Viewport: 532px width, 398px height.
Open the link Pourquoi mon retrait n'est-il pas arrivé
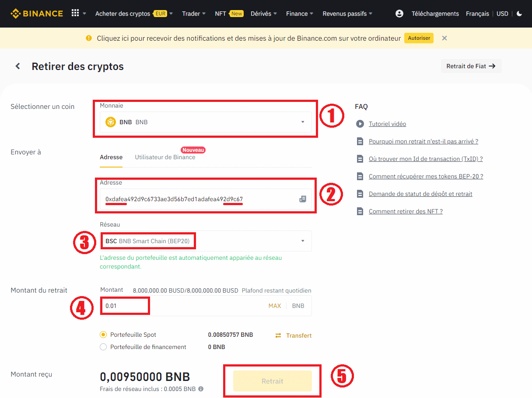click(x=423, y=141)
